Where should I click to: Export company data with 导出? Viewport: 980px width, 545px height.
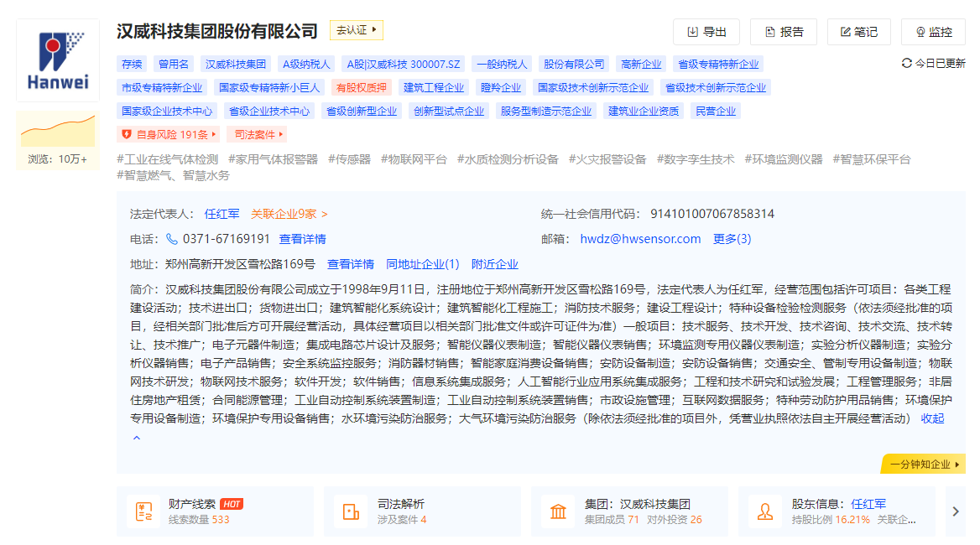706,32
